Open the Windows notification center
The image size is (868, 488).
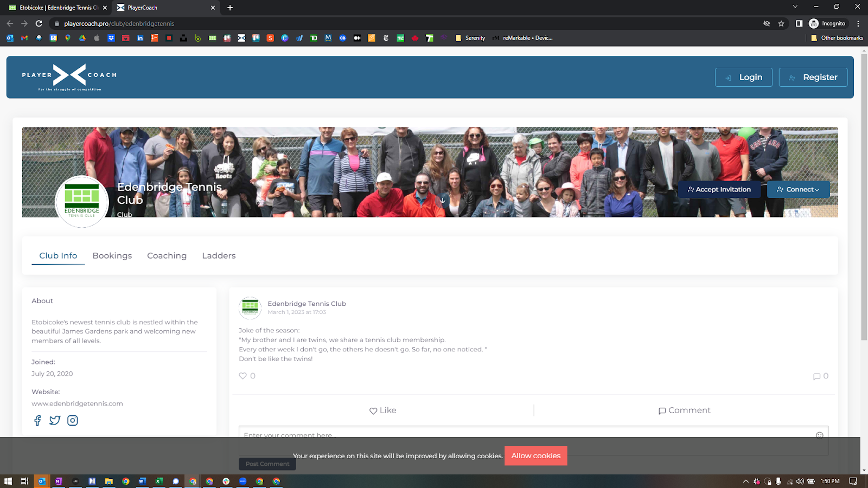point(853,481)
